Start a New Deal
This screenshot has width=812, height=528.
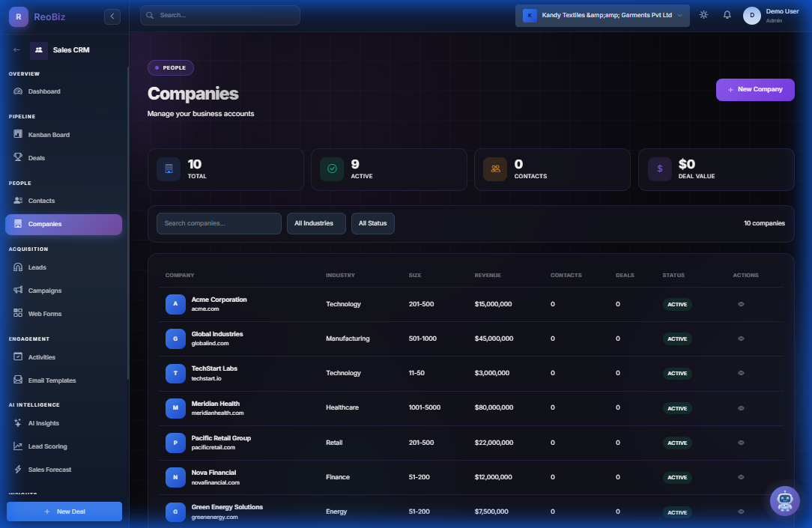point(64,511)
